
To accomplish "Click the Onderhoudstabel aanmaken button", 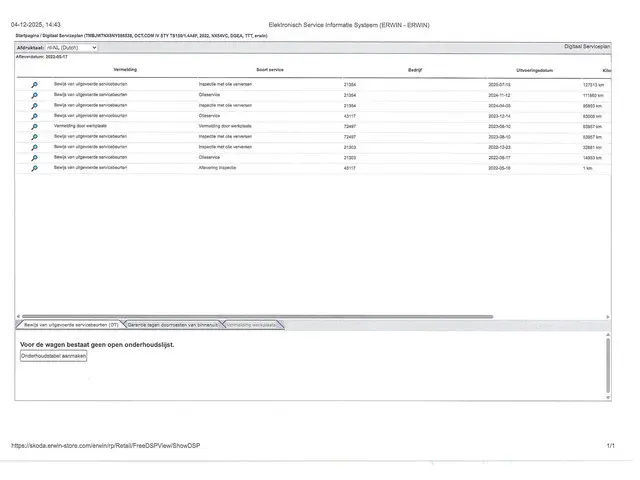I will coord(54,356).
